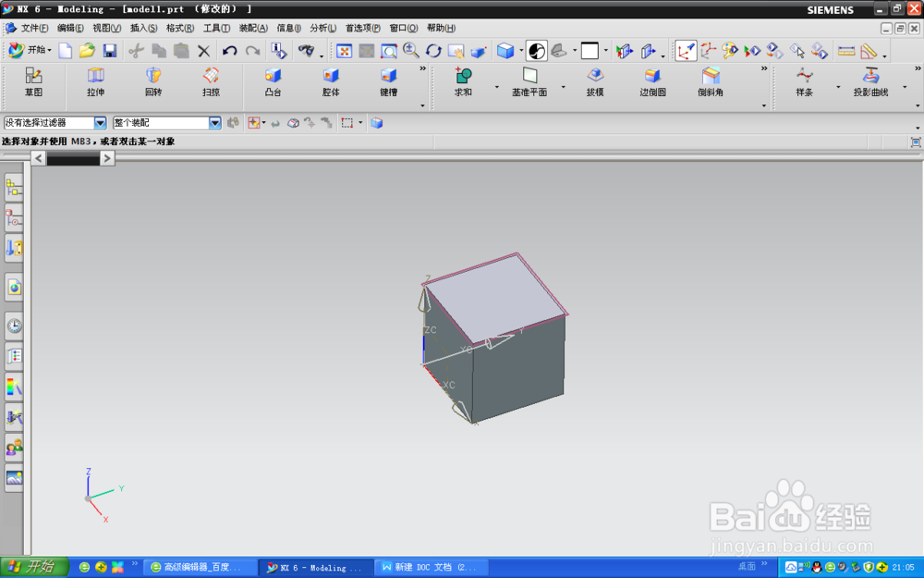Viewport: 924px width, 578px height.
Task: Open the rectangle selection mode dropdown arrow
Action: pos(360,123)
